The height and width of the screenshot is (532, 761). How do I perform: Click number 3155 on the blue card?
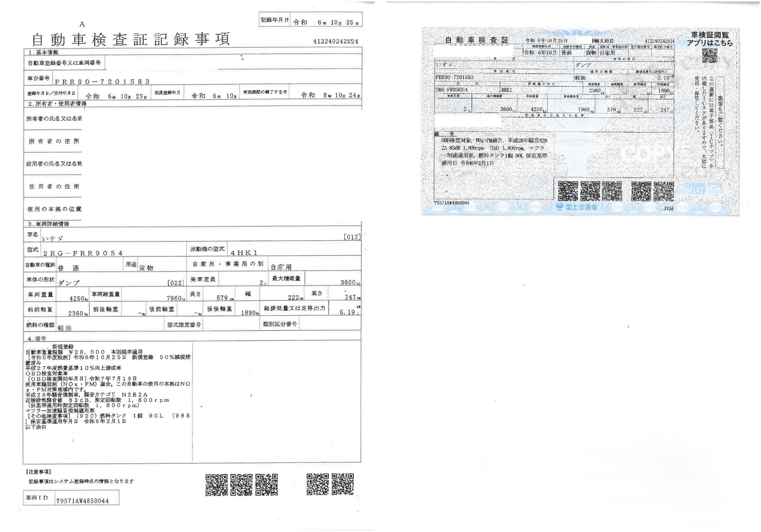pyautogui.click(x=669, y=209)
